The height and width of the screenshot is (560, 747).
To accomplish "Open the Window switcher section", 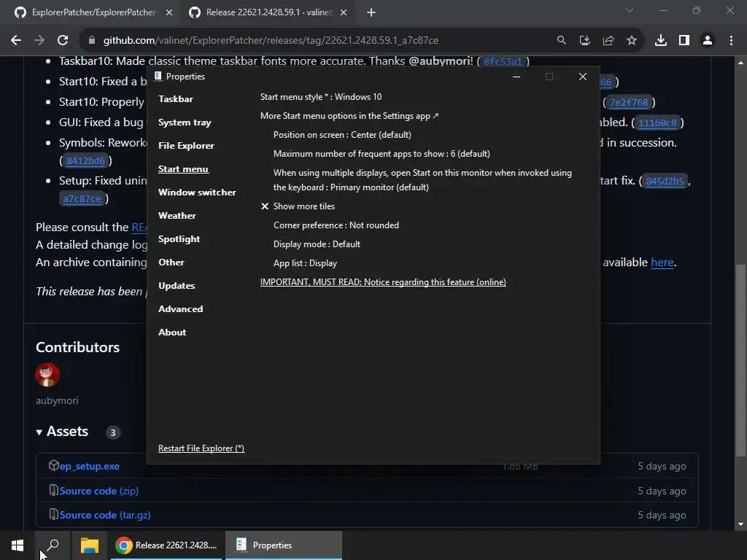I will 197,192.
